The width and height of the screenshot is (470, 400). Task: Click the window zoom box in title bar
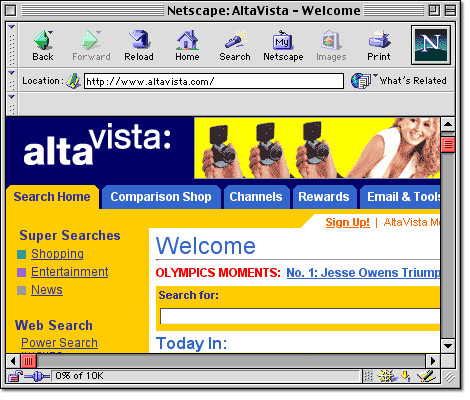pos(434,11)
